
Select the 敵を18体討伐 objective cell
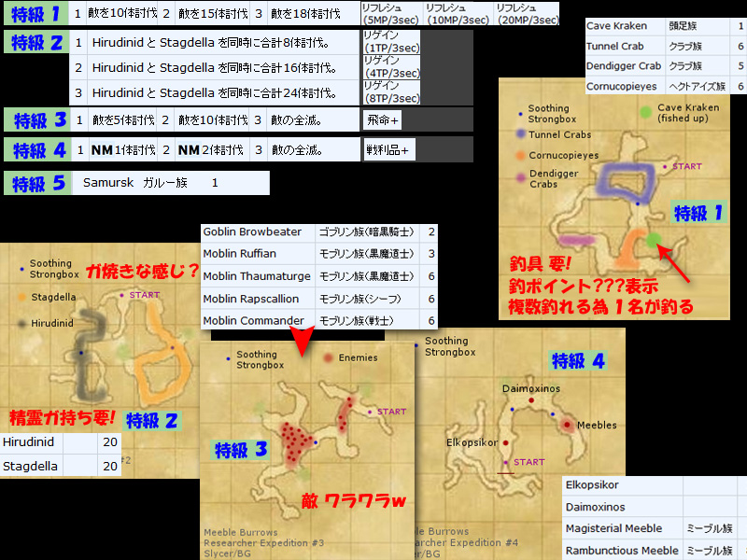[305, 13]
